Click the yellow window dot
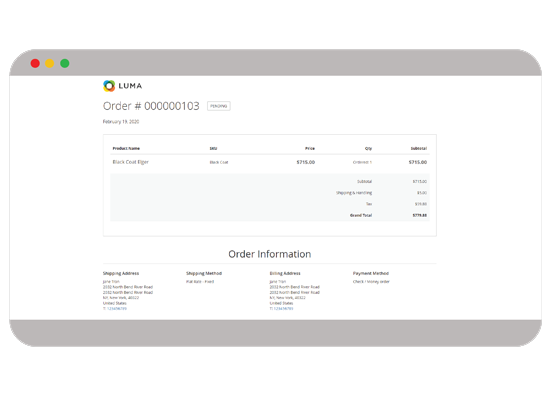 pyautogui.click(x=50, y=63)
